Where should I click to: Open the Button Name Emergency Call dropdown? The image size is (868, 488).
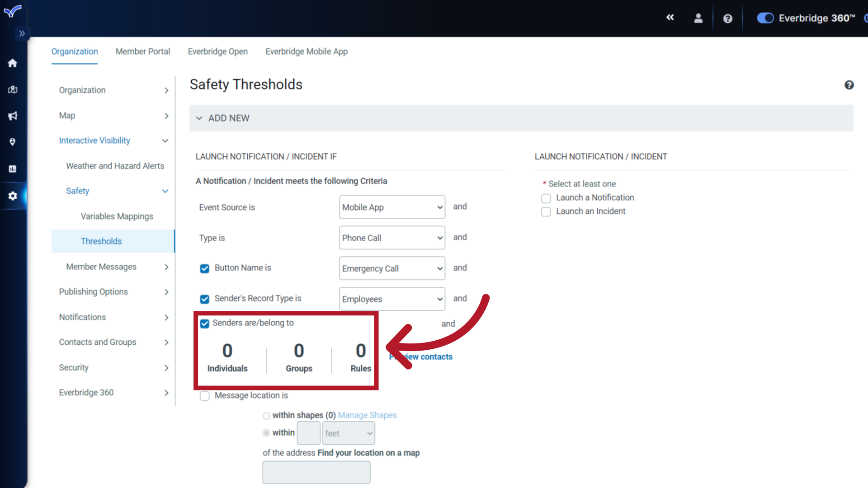pyautogui.click(x=392, y=268)
